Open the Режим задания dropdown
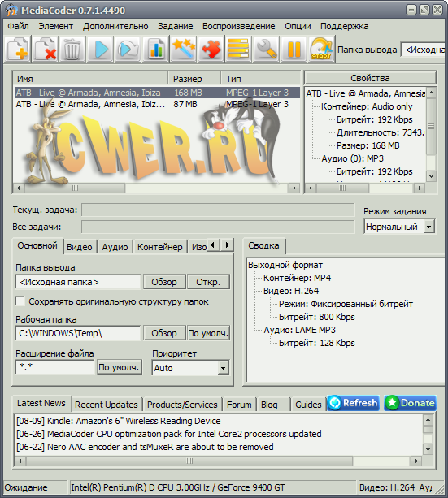Screen dimensions: 448x498 click(x=429, y=227)
